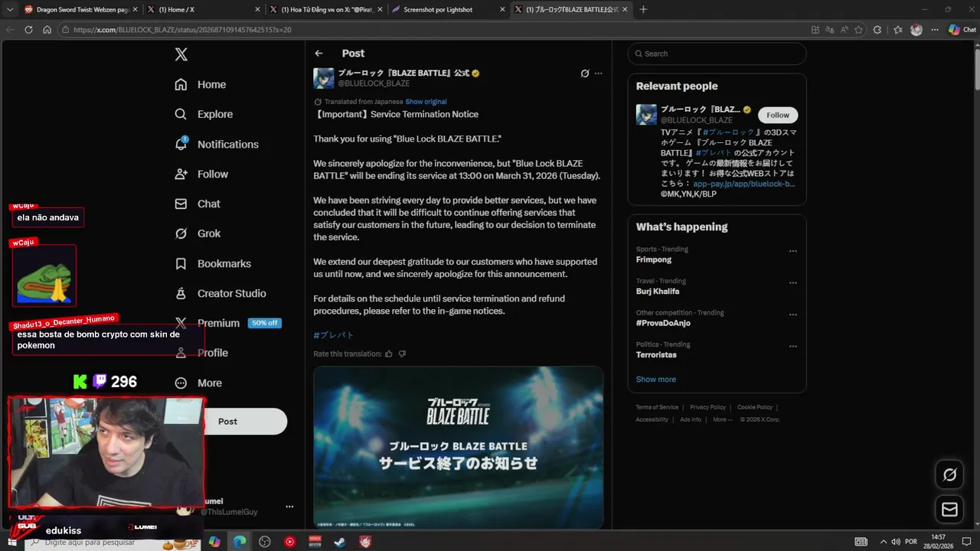Viewport: 980px width, 551px height.
Task: Open the floating Messages envelope button
Action: point(949,509)
